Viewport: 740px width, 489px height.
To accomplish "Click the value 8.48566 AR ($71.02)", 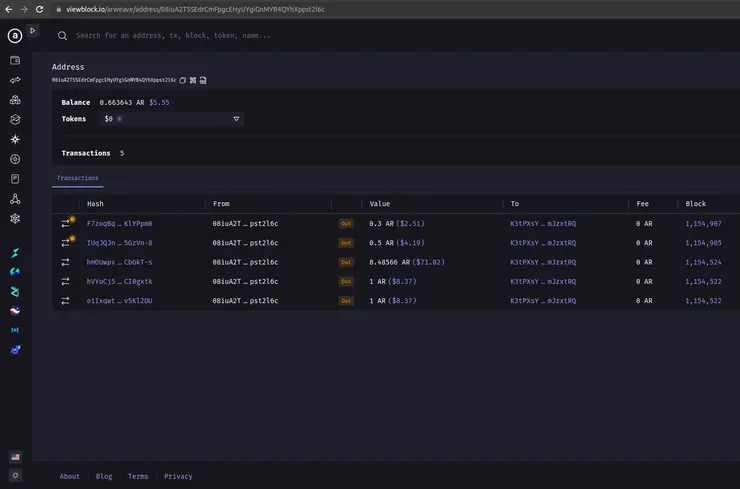I will click(407, 262).
